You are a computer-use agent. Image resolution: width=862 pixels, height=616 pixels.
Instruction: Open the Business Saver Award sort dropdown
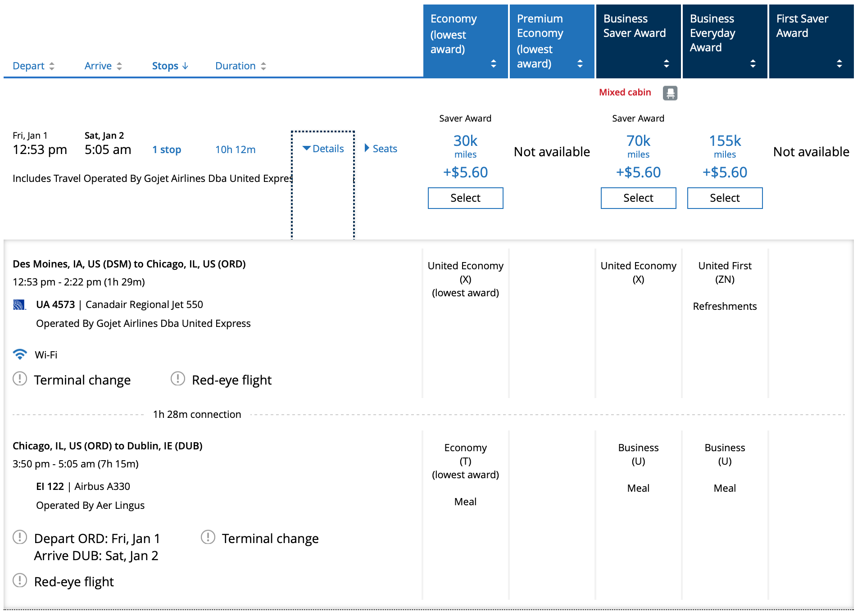667,63
